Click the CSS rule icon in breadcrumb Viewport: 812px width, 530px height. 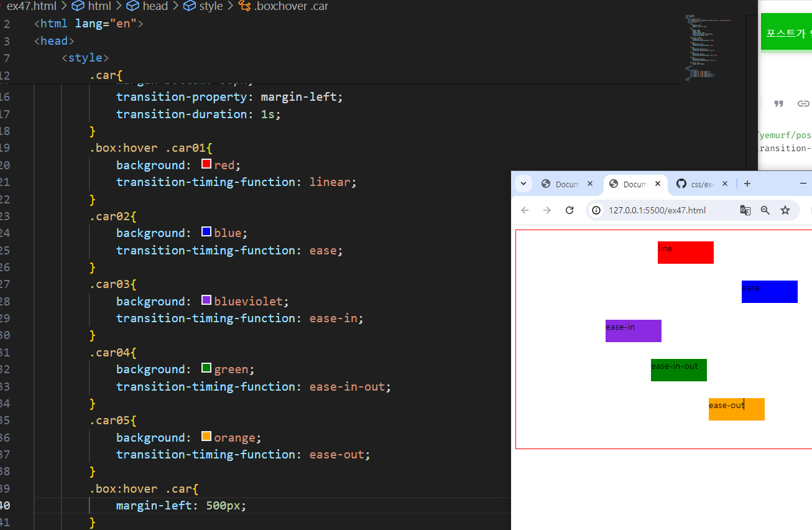click(244, 6)
